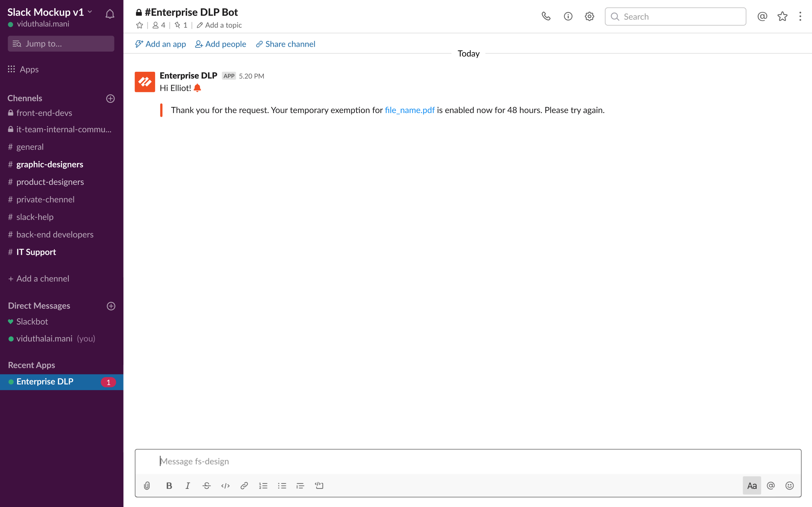Open the graphic-designers channel
The height and width of the screenshot is (507, 812).
pyautogui.click(x=50, y=164)
